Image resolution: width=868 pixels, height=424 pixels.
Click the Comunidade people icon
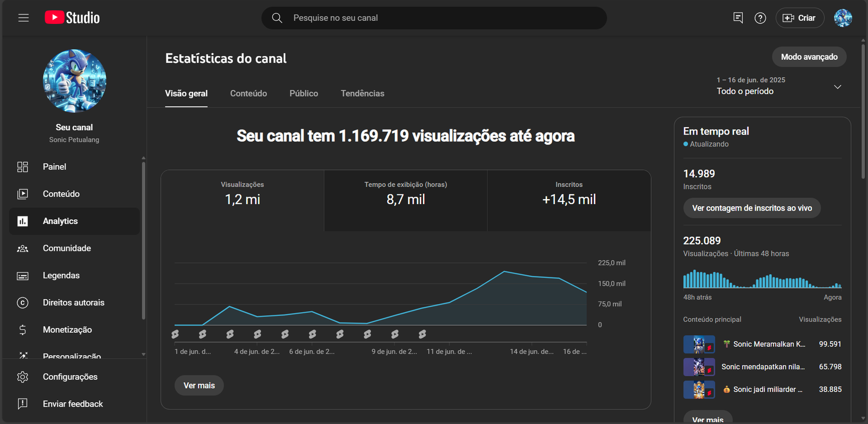pyautogui.click(x=22, y=248)
